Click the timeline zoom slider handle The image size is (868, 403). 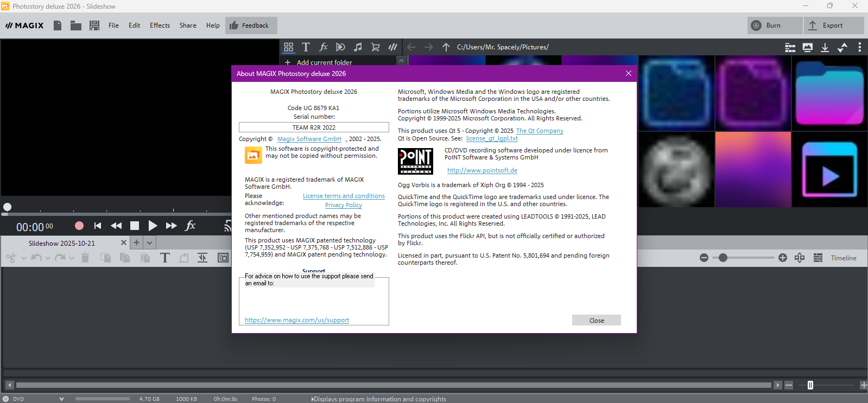point(723,258)
